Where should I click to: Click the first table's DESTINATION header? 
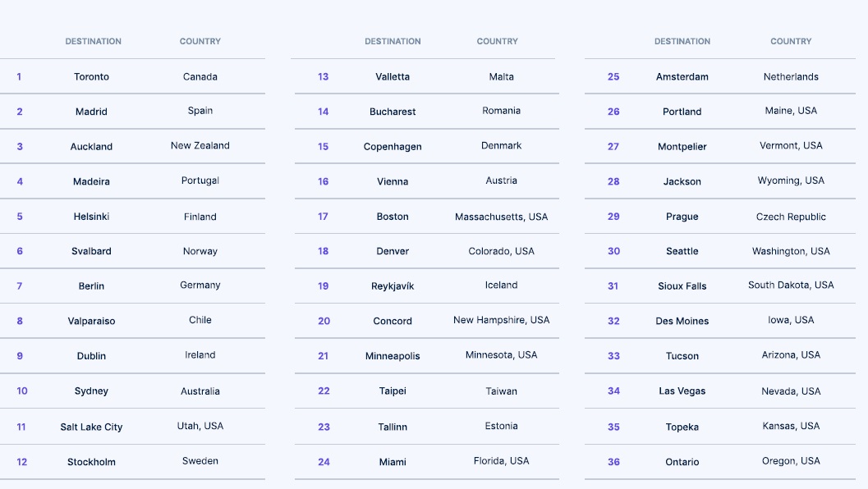tap(93, 42)
